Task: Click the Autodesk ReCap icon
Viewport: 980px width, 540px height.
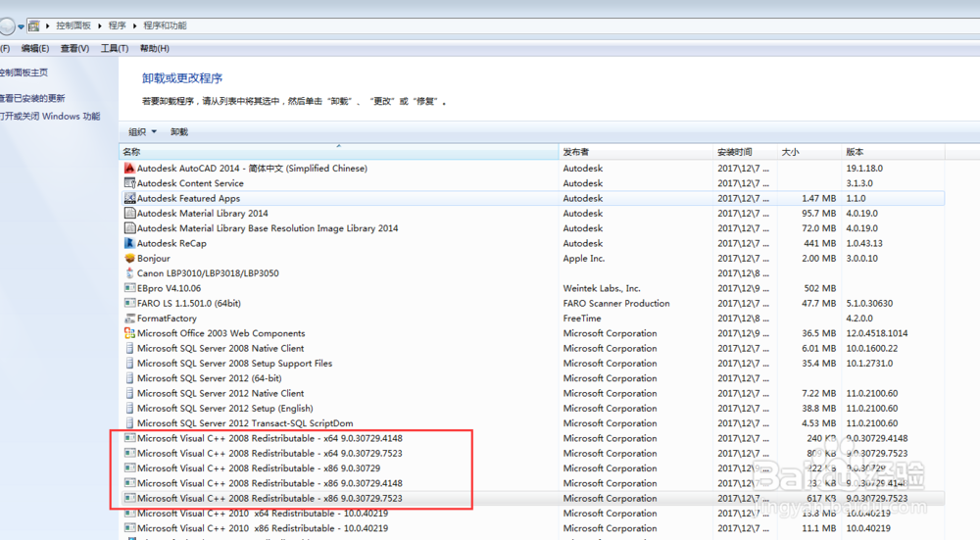Action: click(130, 243)
